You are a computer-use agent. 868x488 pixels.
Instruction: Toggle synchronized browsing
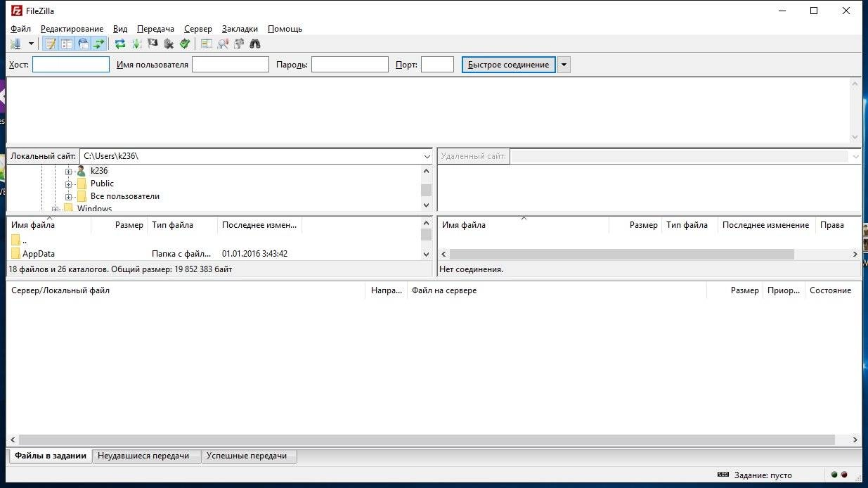(239, 44)
